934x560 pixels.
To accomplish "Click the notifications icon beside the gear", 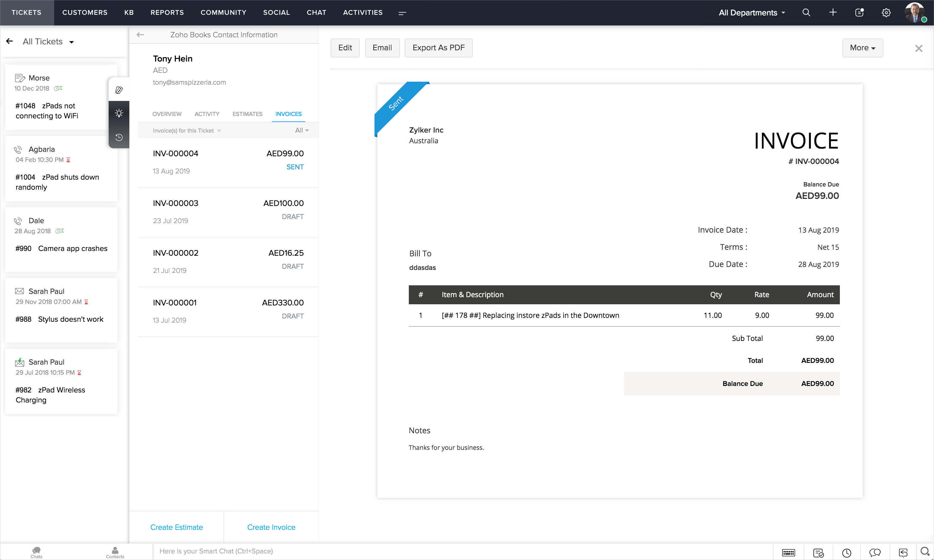I will [x=859, y=12].
